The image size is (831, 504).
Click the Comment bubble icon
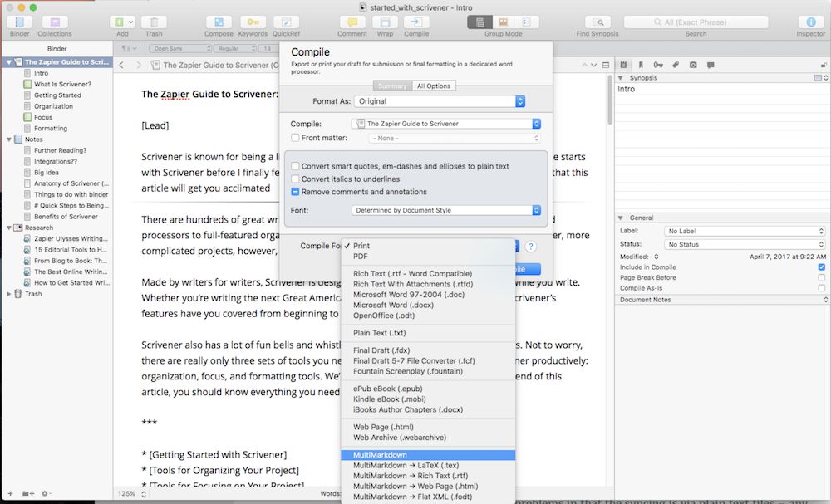[x=352, y=22]
